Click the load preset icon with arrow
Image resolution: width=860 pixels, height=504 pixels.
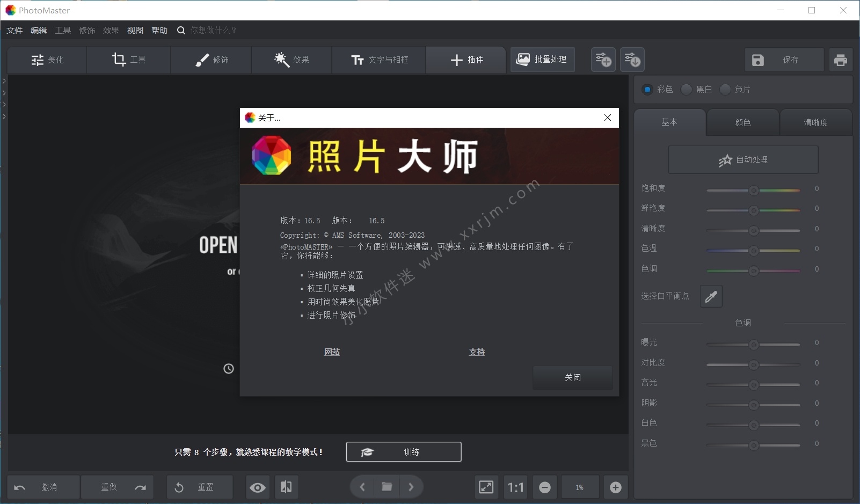[x=632, y=60]
